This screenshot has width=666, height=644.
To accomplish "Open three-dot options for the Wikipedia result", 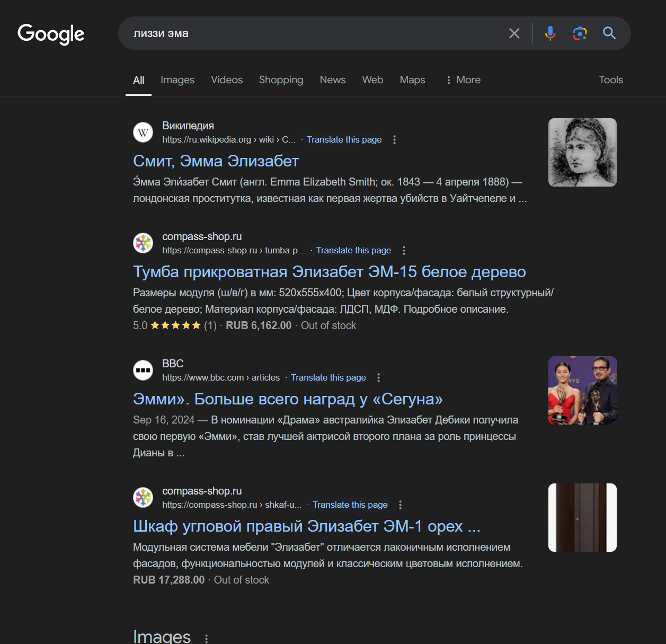I will 394,140.
